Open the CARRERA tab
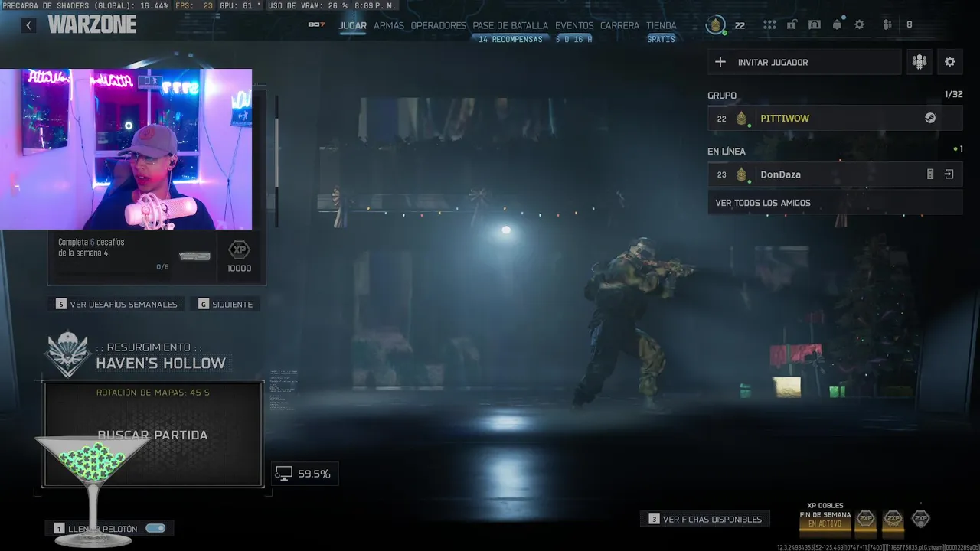 (x=619, y=25)
